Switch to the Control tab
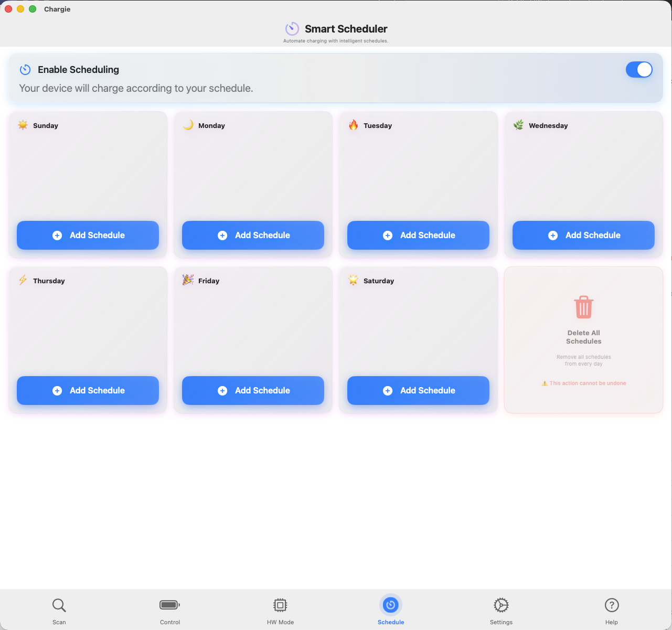This screenshot has height=630, width=672. point(170,610)
